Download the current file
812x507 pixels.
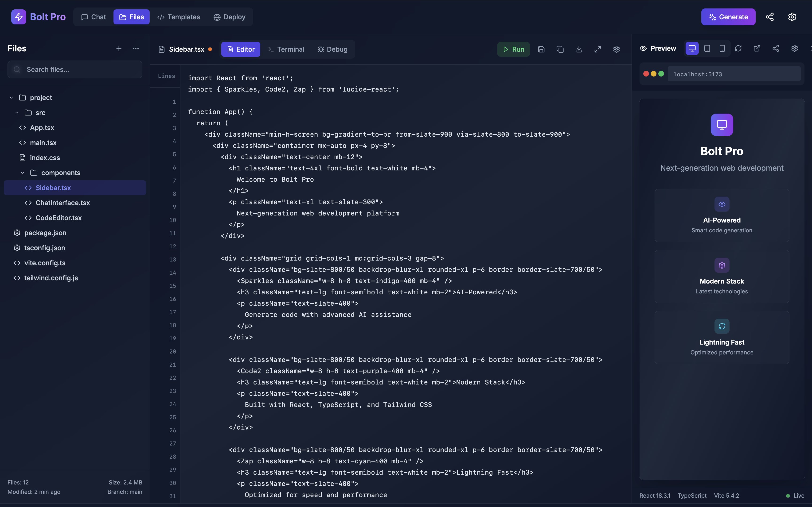coord(579,49)
